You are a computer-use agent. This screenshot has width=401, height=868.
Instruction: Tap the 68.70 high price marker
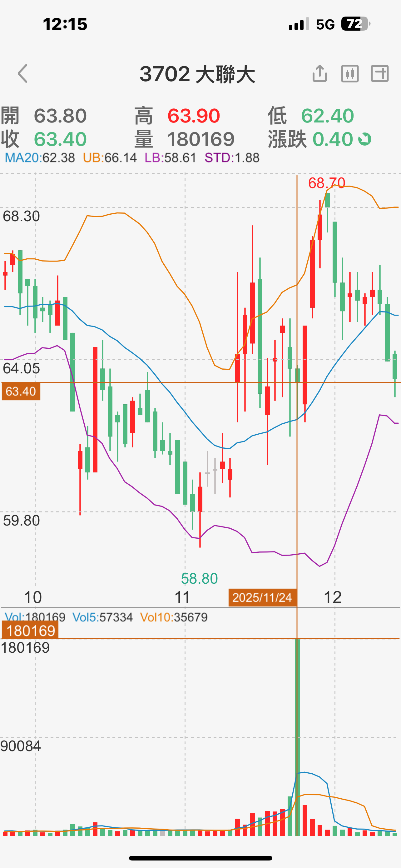click(x=327, y=183)
